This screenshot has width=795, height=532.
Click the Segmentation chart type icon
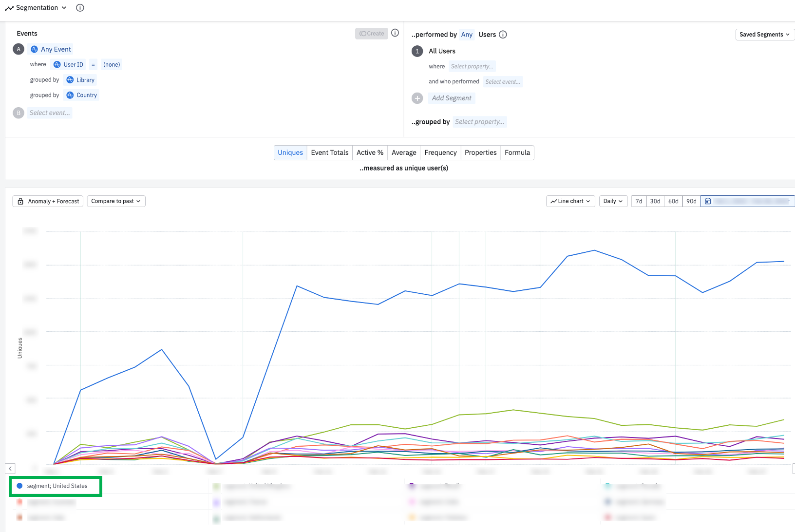9,8
